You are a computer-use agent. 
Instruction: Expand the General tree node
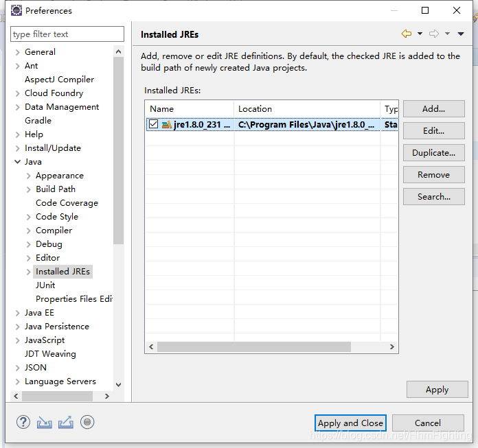18,52
